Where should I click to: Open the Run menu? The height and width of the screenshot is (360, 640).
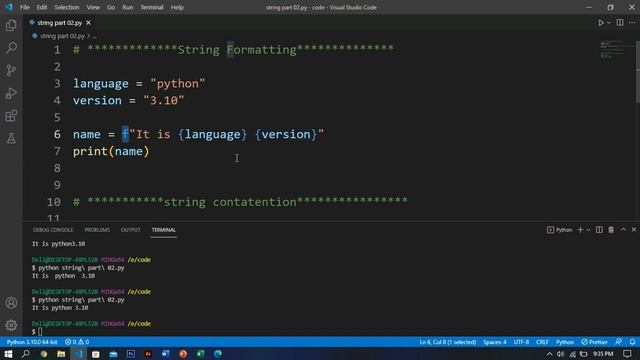coord(128,7)
